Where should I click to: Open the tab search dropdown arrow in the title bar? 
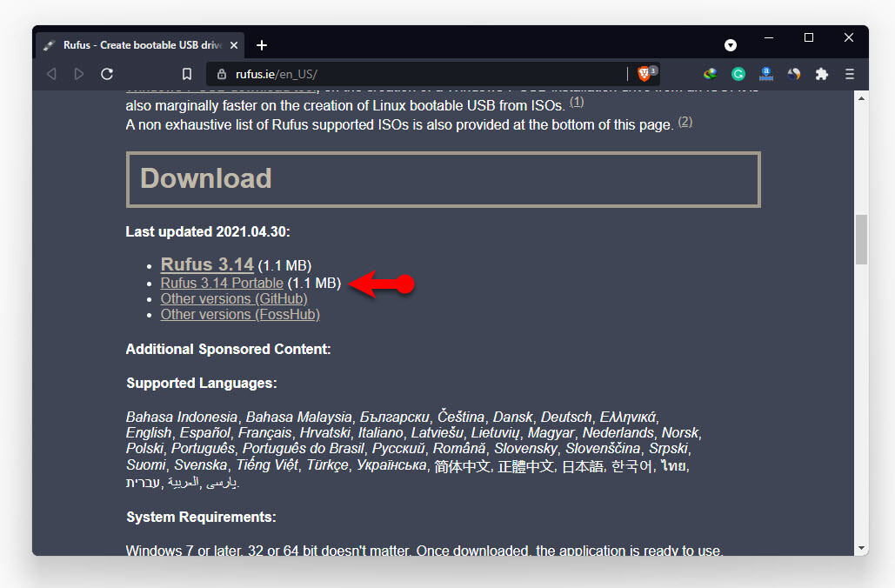(731, 45)
